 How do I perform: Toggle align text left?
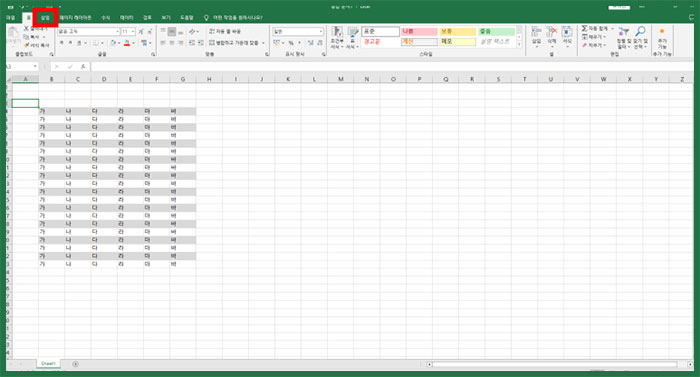pyautogui.click(x=163, y=43)
